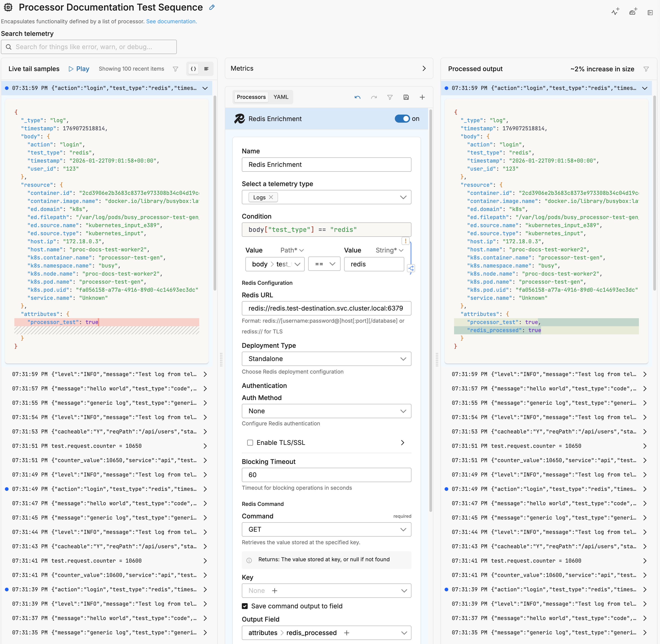Add a new processor with the plus icon
The height and width of the screenshot is (644, 660).
coord(422,97)
